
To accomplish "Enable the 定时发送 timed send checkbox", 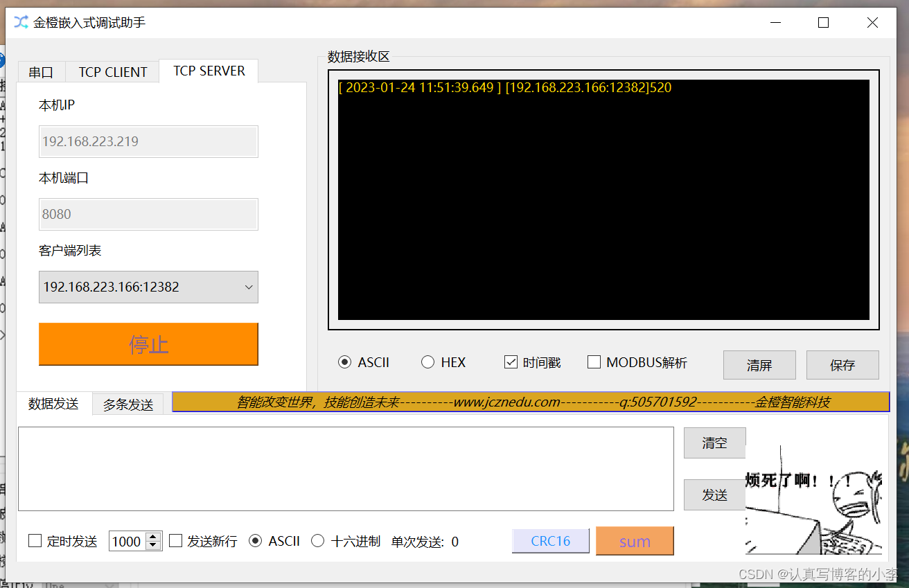I will pos(63,542).
